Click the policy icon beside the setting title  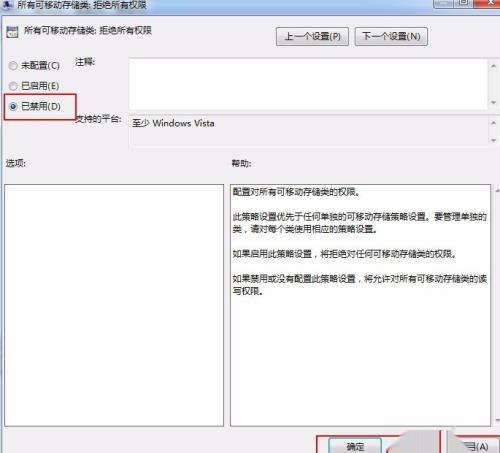12,32
